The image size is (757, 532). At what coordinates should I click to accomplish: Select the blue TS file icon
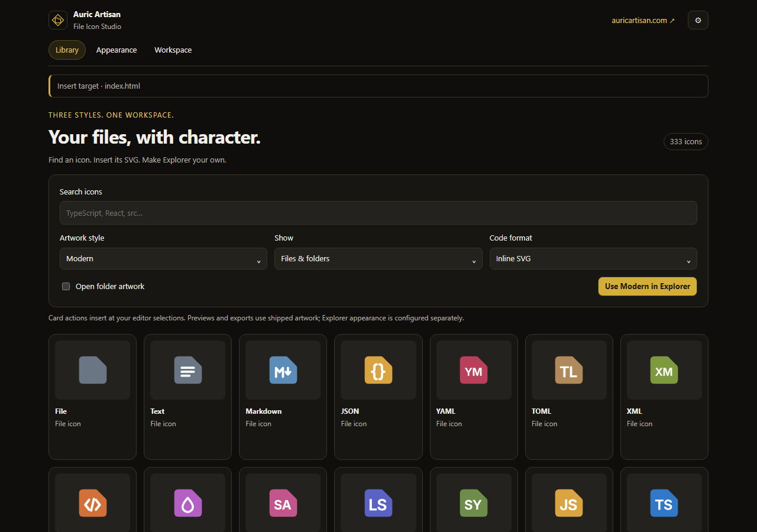click(664, 503)
